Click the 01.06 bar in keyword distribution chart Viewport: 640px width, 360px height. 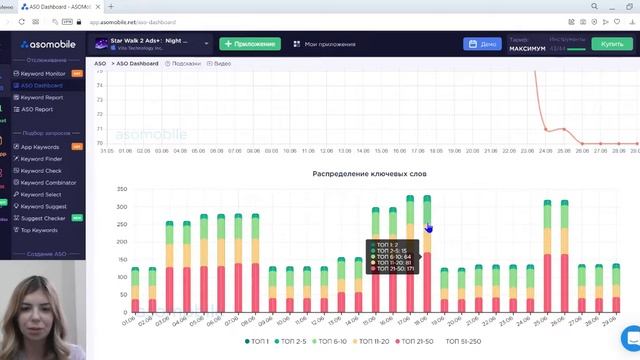135,290
